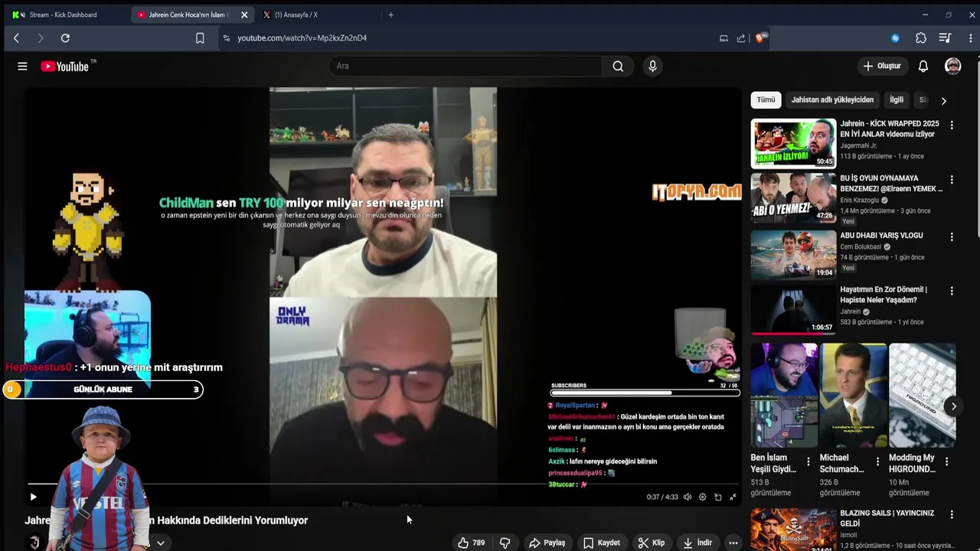Viewport: 980px width, 551px height.
Task: Open Michael Schumacher short thumbnail
Action: (853, 396)
